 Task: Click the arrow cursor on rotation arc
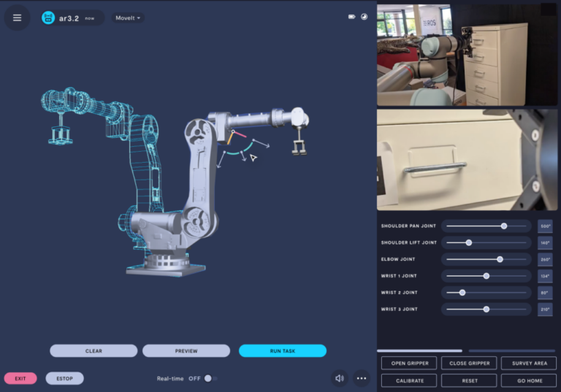[x=253, y=157]
